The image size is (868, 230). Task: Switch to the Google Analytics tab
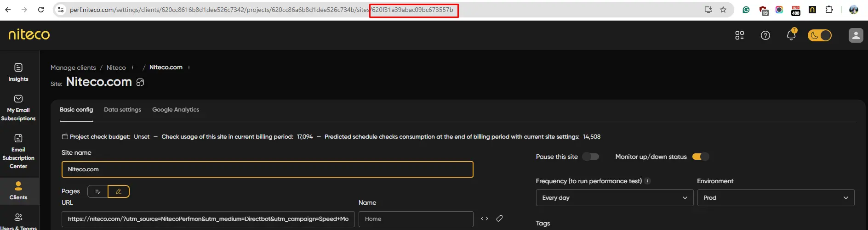(176, 110)
